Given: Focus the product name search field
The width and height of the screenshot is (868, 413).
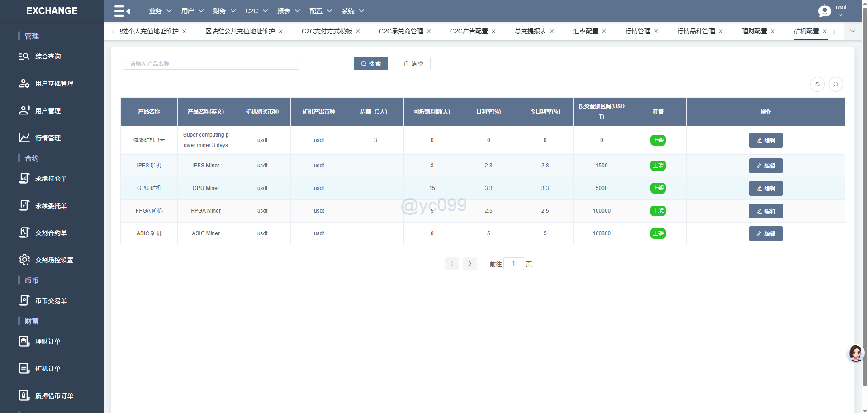Looking at the screenshot, I should point(211,64).
